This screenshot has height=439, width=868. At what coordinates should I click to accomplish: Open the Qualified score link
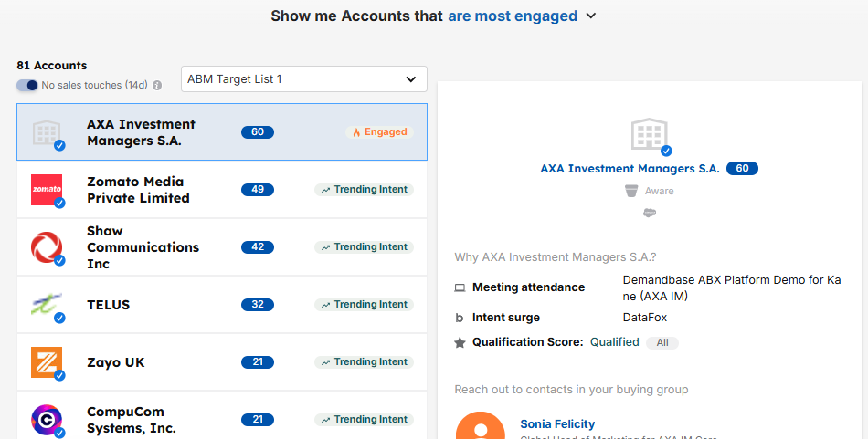pos(615,342)
